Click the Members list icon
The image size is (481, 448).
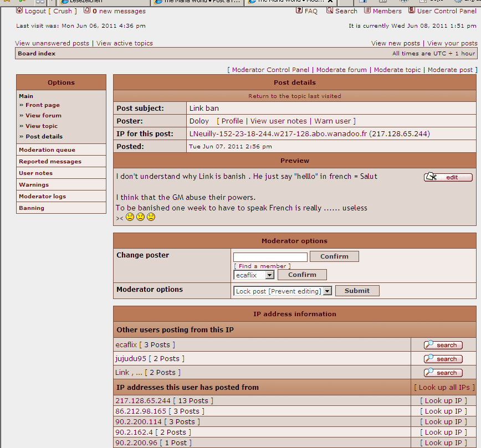(x=367, y=11)
